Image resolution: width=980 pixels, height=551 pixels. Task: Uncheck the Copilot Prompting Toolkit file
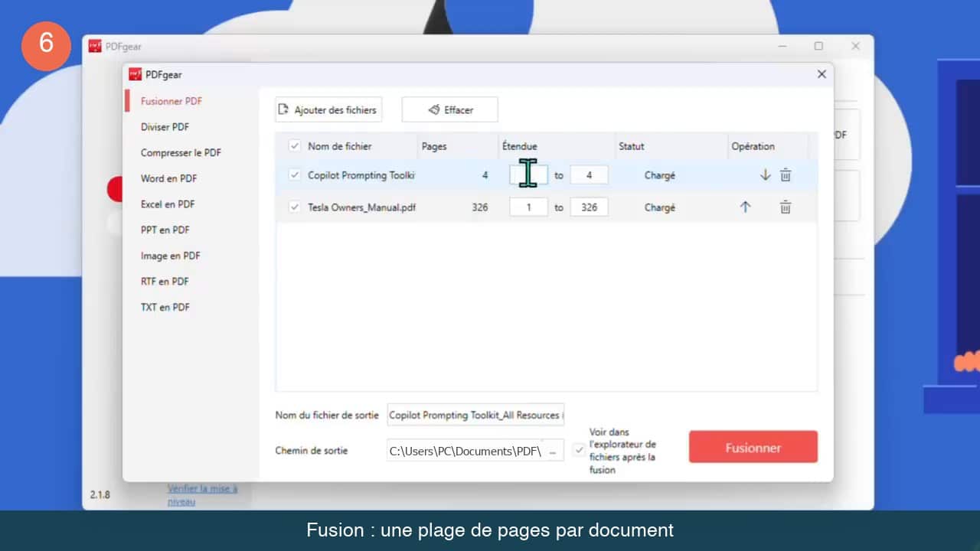point(295,175)
